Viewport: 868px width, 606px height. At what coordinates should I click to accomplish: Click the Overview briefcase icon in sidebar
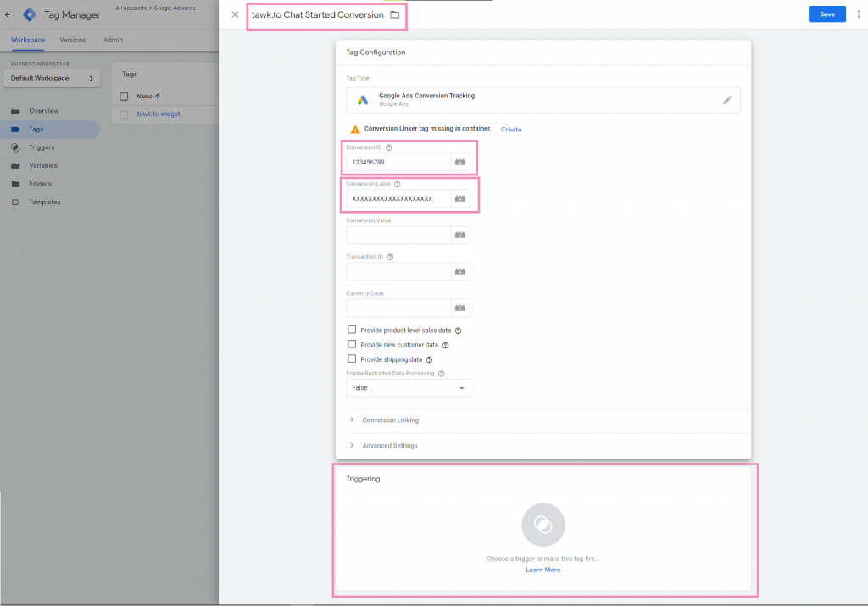[15, 111]
